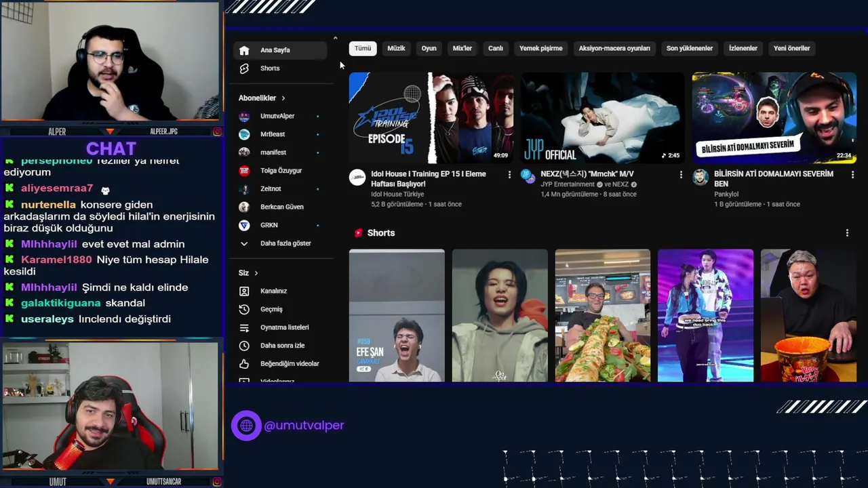This screenshot has height=488, width=868.
Task: Click chat username nurtenella
Action: coord(48,205)
